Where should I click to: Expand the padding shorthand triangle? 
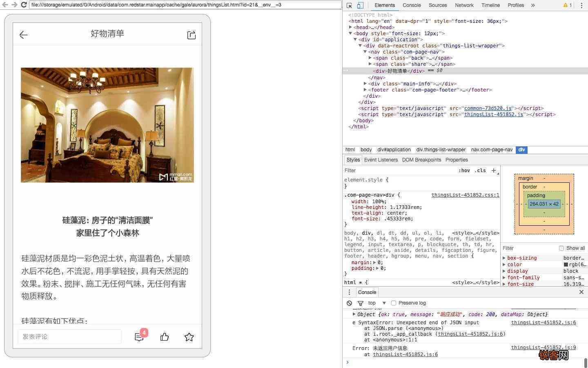coord(378,268)
